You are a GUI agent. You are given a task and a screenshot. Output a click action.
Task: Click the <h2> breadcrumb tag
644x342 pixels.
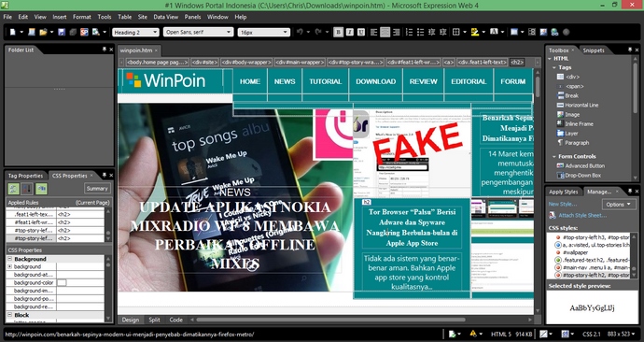[x=517, y=63]
